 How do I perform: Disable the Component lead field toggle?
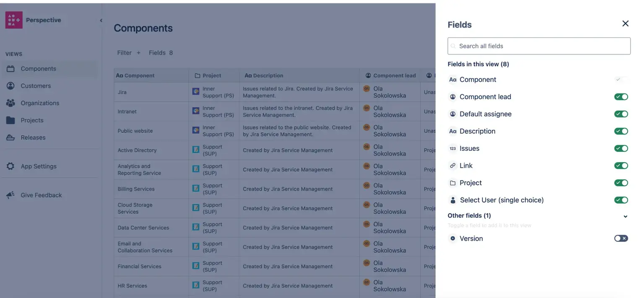coord(621,97)
